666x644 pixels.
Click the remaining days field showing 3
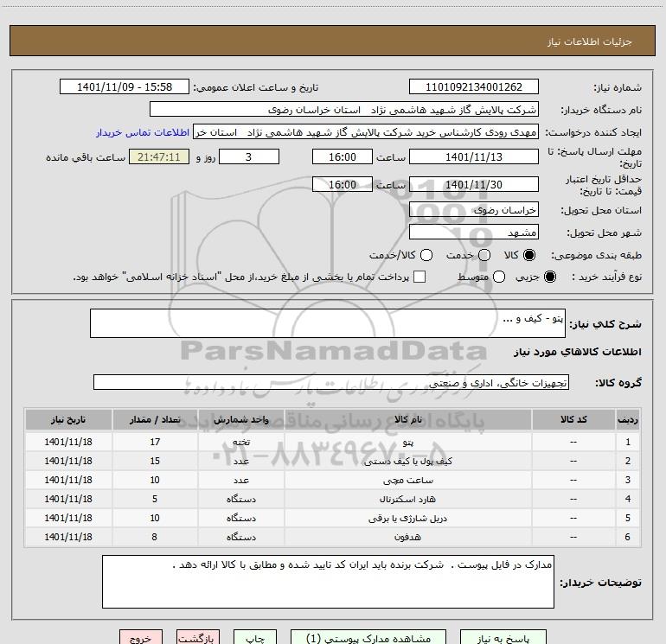249,156
